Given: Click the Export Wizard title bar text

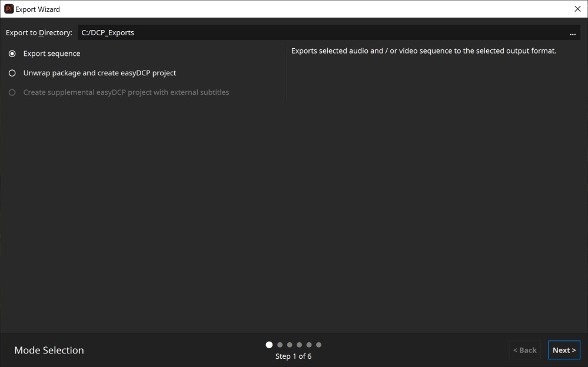Looking at the screenshot, I should [x=38, y=9].
